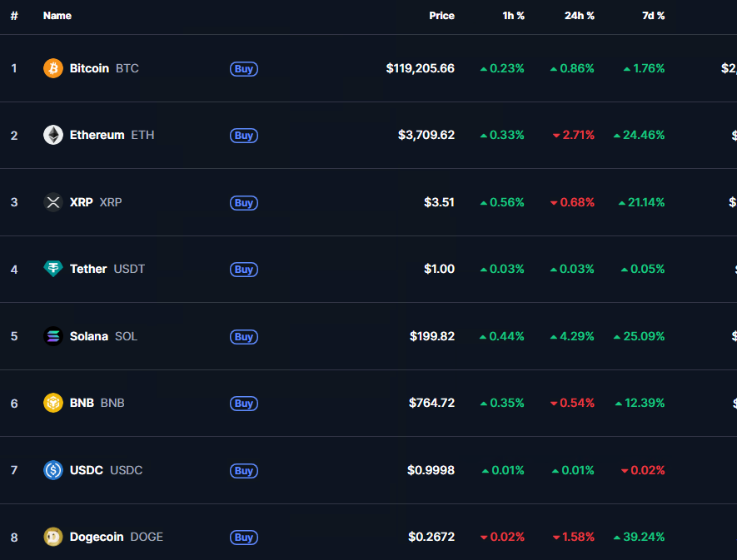Screen dimensions: 737x560
Task: Click the Ethereum logo icon
Action: tap(53, 135)
